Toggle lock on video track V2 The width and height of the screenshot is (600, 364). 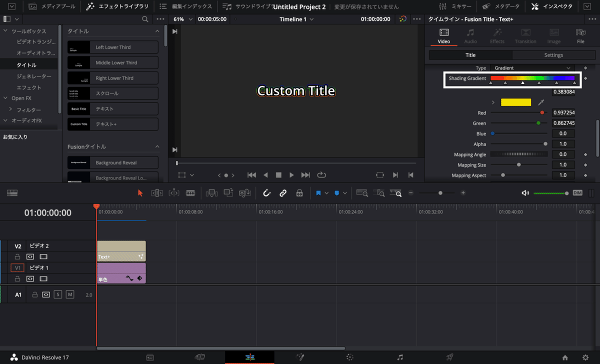point(17,256)
